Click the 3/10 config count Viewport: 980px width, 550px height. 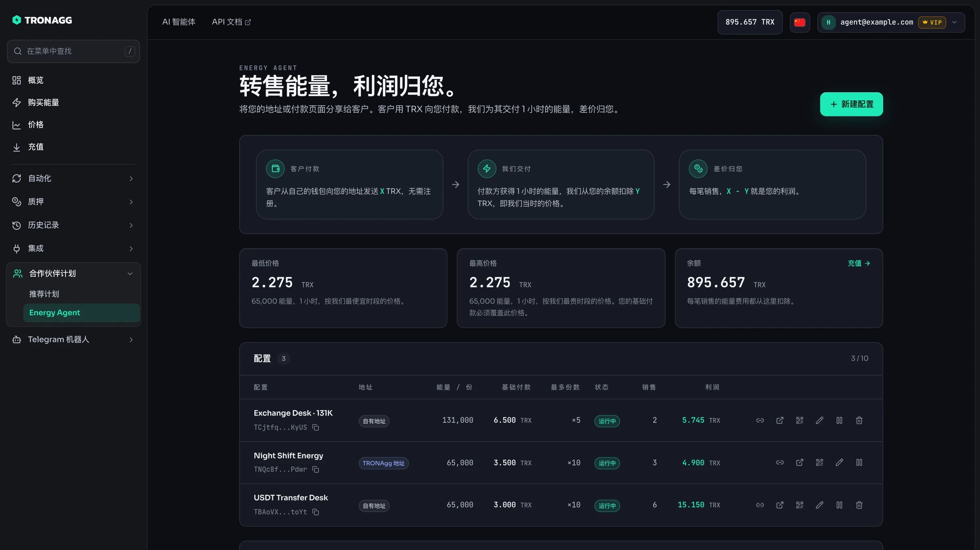[860, 358]
